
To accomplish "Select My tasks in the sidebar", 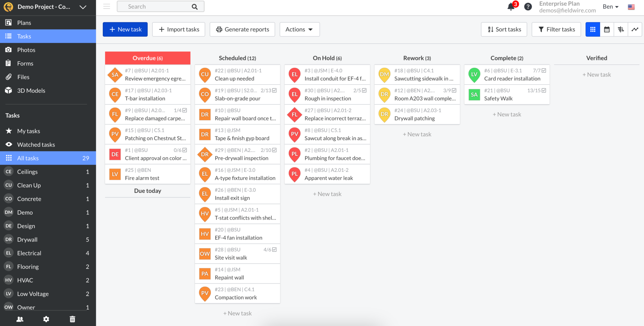I will click(28, 131).
